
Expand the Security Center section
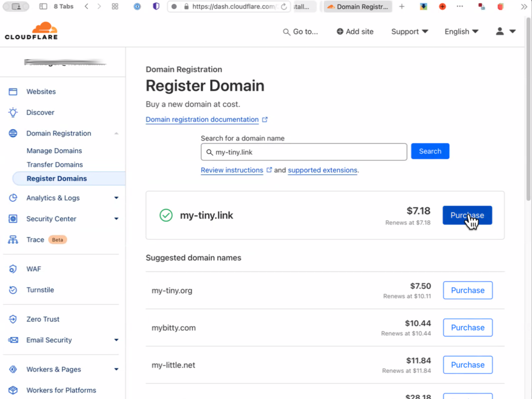coord(116,219)
